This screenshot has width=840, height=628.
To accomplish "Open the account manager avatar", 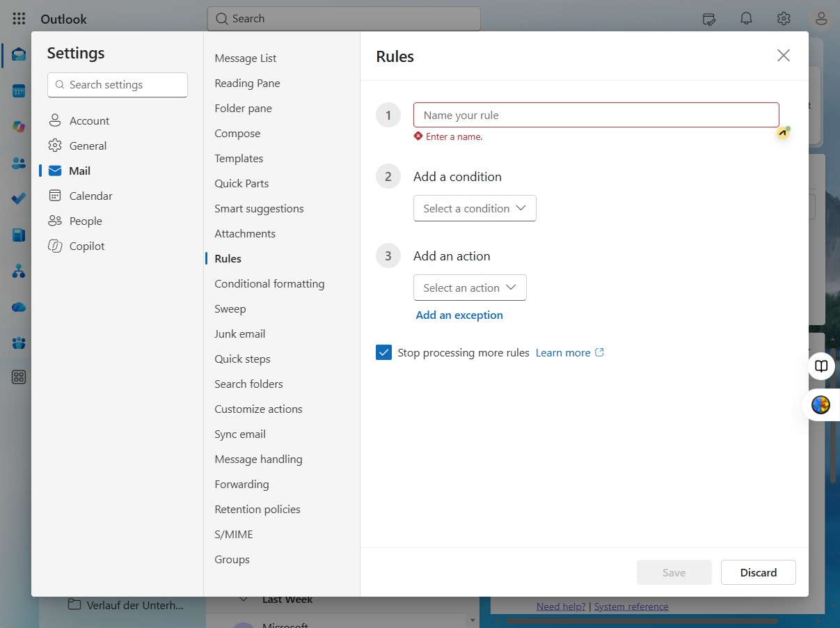I will click(821, 19).
